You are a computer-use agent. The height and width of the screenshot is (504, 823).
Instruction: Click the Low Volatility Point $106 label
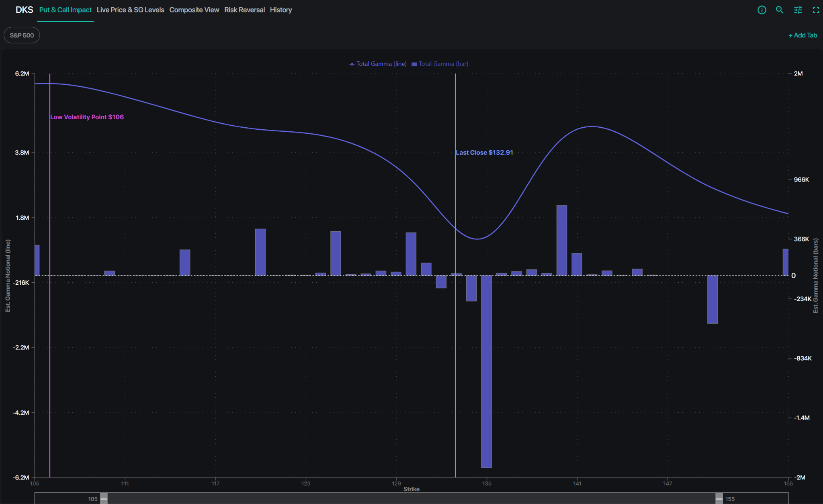pos(87,117)
